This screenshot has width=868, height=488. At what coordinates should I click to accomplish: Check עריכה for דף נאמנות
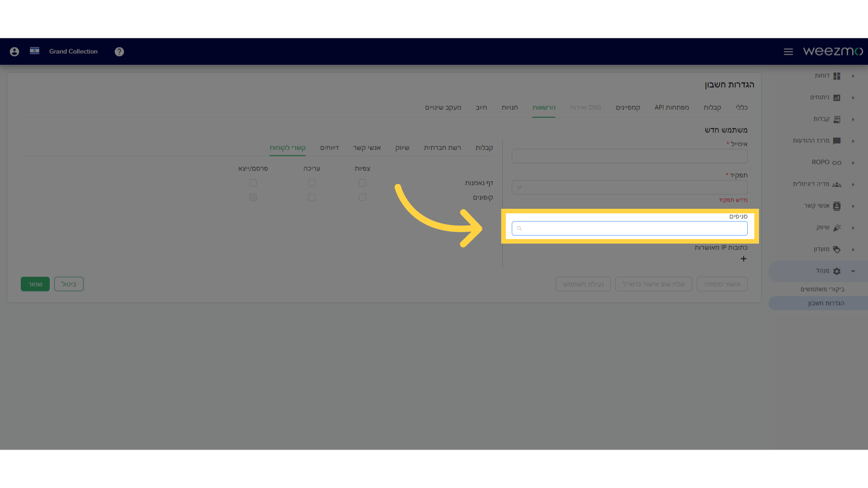tap(312, 183)
